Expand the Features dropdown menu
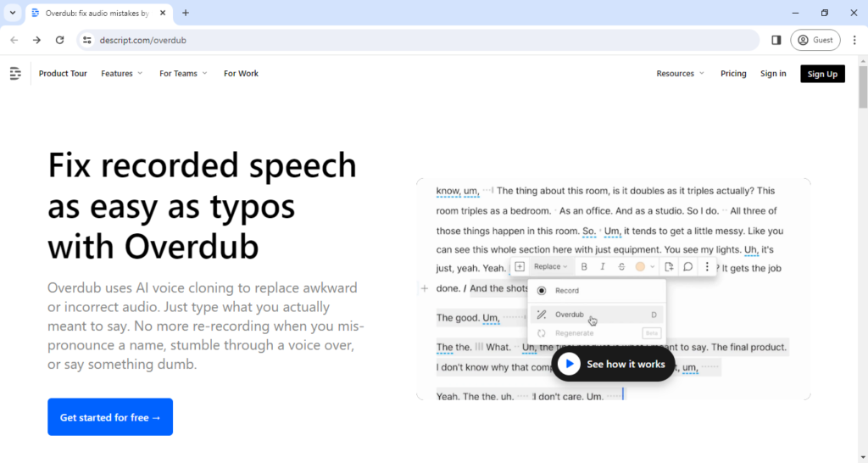The width and height of the screenshot is (868, 463). (121, 74)
